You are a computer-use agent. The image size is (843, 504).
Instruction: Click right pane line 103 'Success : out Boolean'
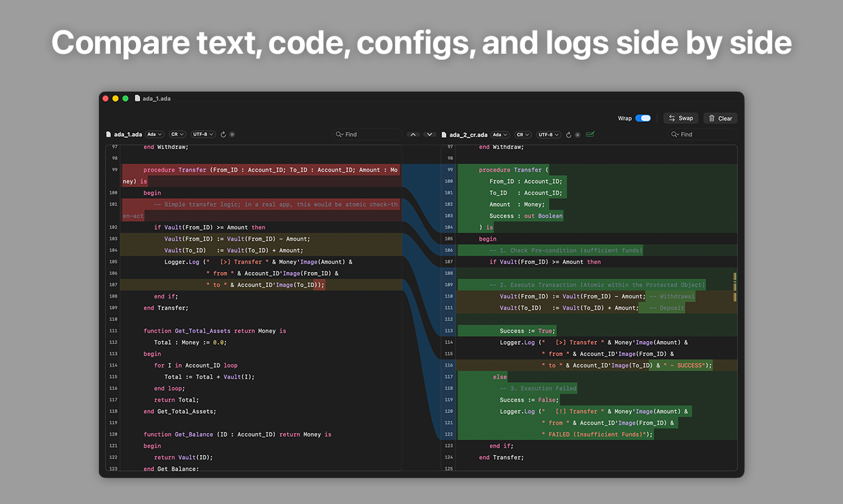[526, 216]
